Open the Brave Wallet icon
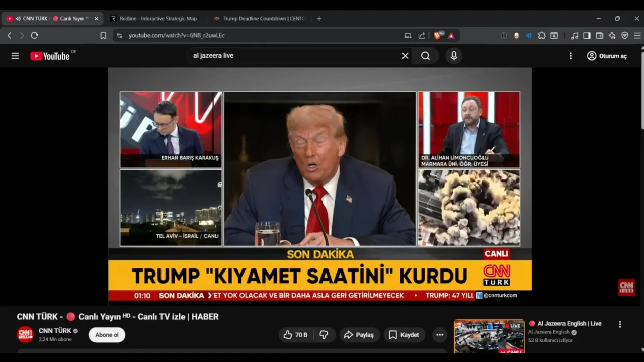This screenshot has height=362, width=644. (599, 35)
